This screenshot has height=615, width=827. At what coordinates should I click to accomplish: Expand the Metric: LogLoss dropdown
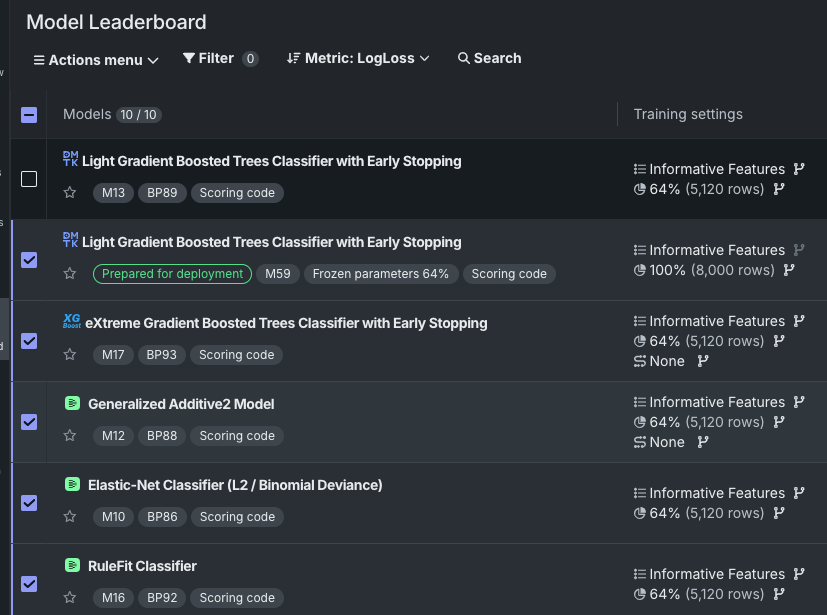coord(358,59)
